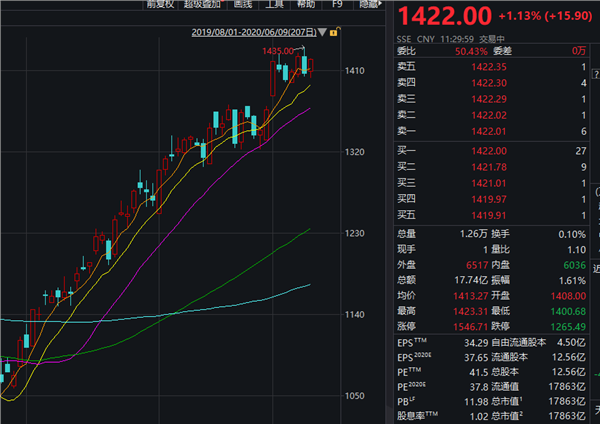Click the latest red candlestick on the chart
Viewport: 600px width, 424px height.
point(311,66)
